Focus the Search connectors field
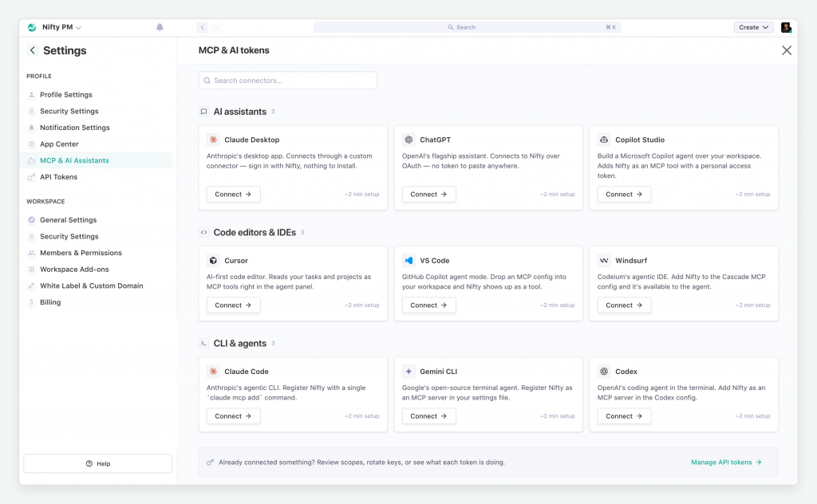Screen dimensions: 817x504 287,81
